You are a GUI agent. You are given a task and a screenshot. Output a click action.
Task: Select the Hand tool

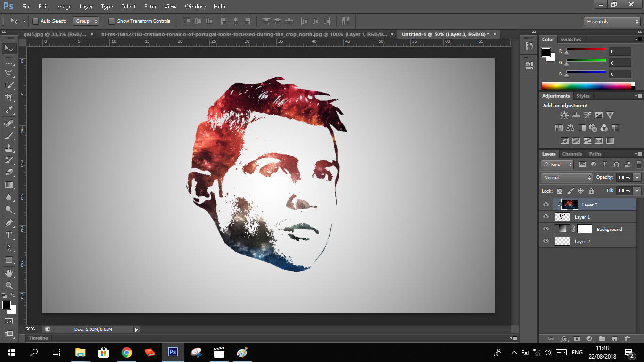(x=9, y=273)
